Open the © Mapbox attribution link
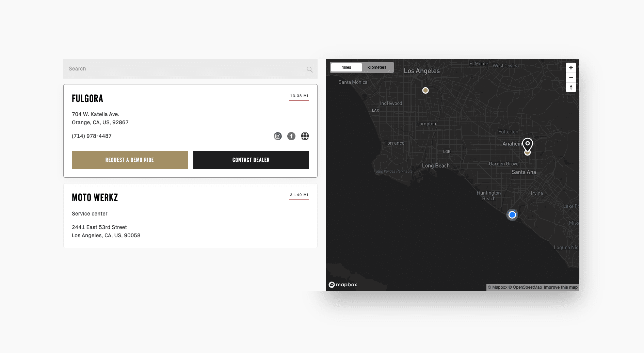The height and width of the screenshot is (353, 644). pyautogui.click(x=498, y=287)
